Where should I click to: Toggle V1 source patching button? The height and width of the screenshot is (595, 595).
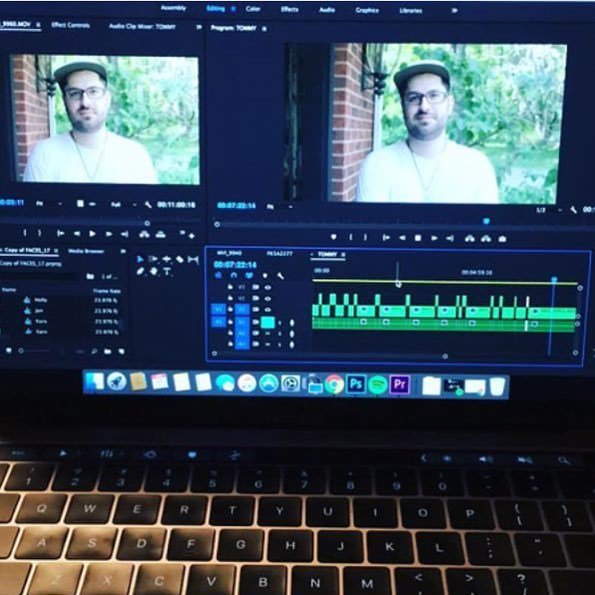(218, 309)
